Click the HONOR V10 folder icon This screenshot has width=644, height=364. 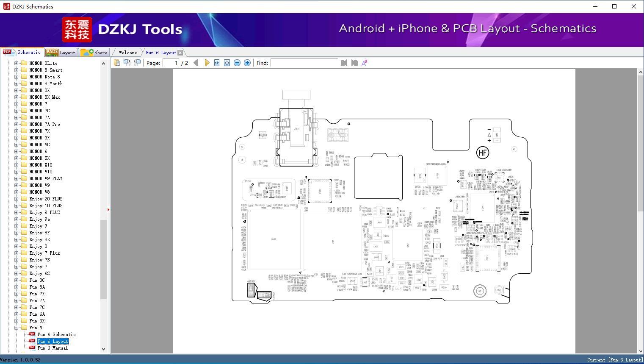(x=24, y=172)
